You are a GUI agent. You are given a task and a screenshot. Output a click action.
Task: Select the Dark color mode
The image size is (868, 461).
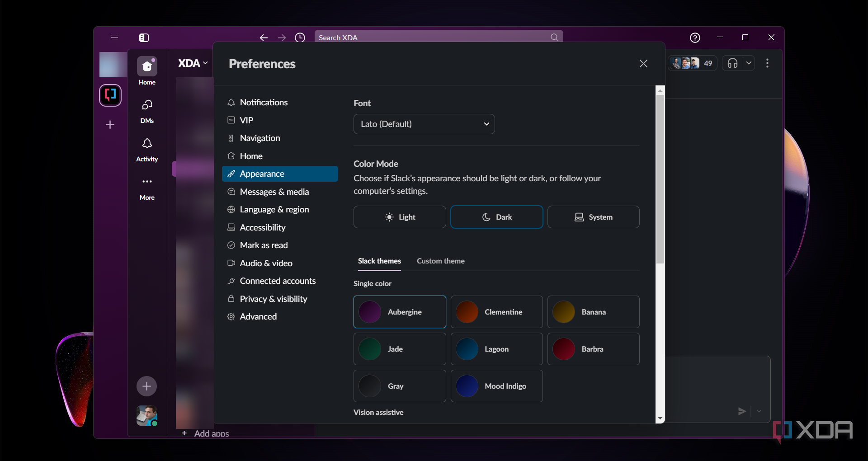coord(496,217)
